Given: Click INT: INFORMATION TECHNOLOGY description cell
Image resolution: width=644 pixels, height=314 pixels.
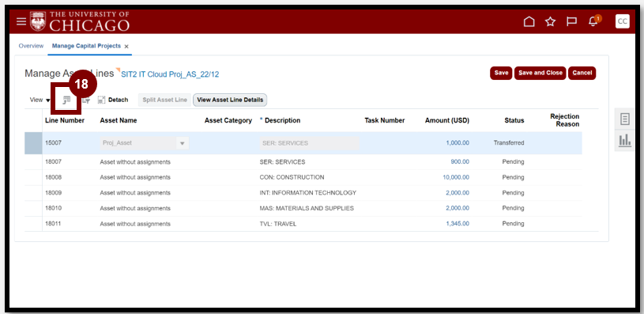Looking at the screenshot, I should pyautogui.click(x=308, y=193).
